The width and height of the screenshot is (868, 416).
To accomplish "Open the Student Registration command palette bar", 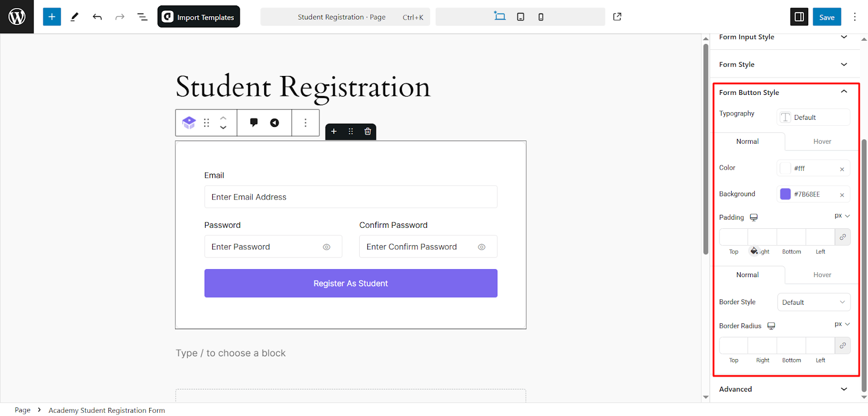I will [x=345, y=17].
